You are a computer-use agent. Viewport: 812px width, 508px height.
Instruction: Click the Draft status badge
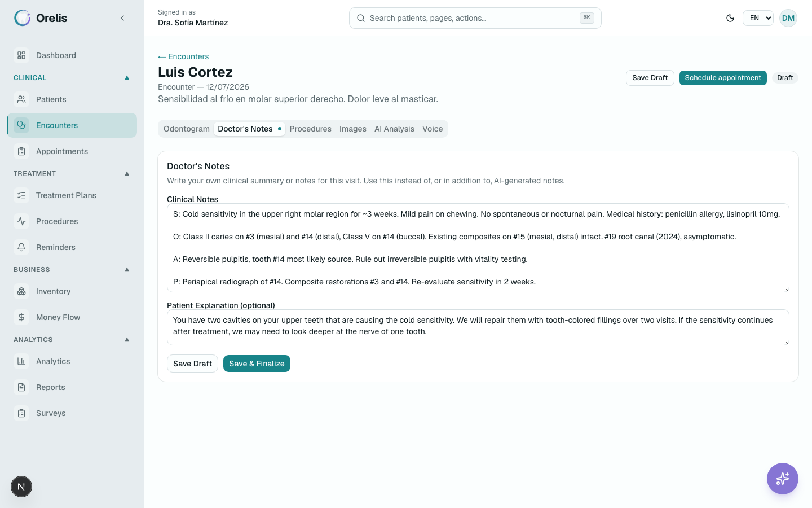(x=785, y=78)
